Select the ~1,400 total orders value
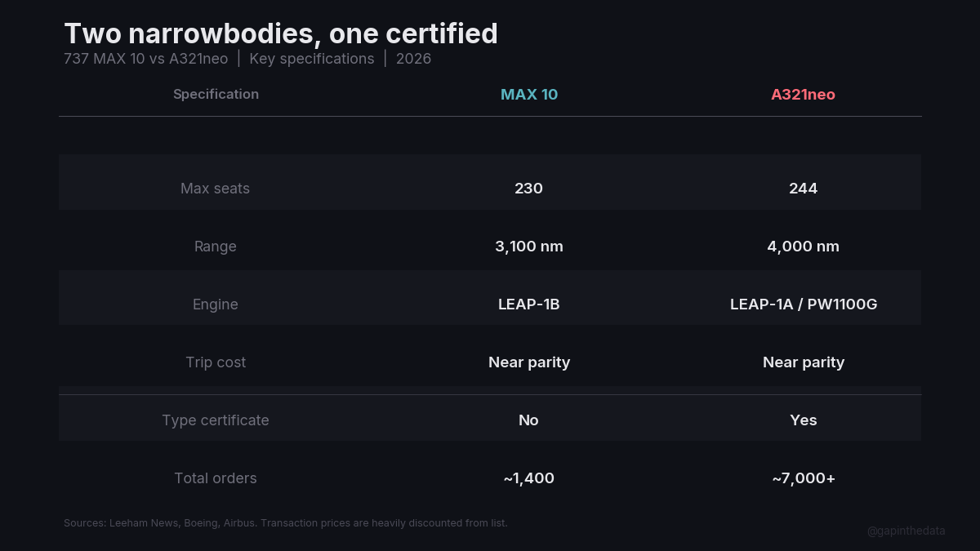Viewport: 980px width, 551px height. [x=528, y=478]
